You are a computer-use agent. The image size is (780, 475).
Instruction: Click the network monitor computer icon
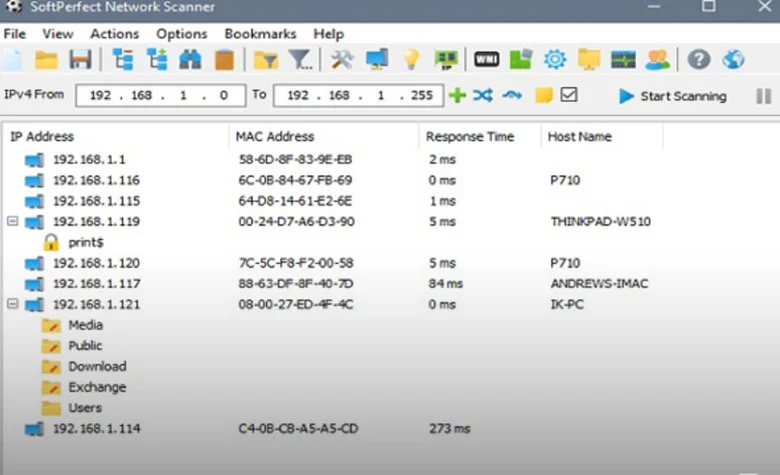(x=377, y=60)
